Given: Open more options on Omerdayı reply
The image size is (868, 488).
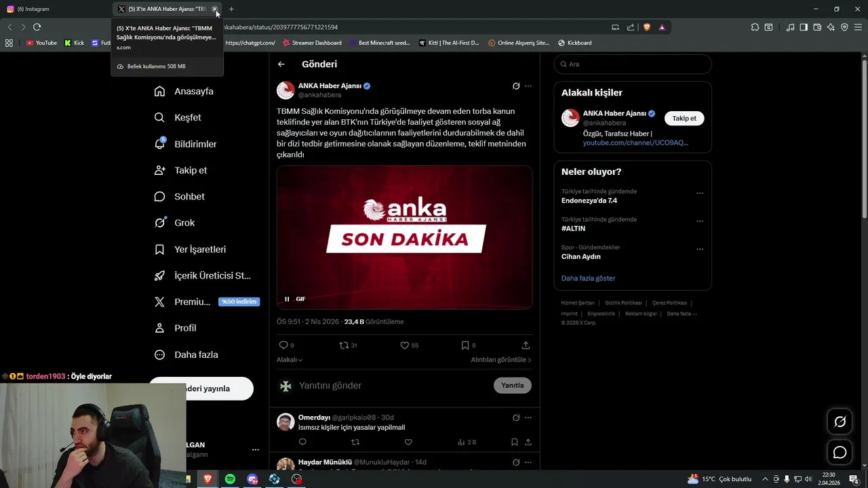Looking at the screenshot, I should pos(528,418).
